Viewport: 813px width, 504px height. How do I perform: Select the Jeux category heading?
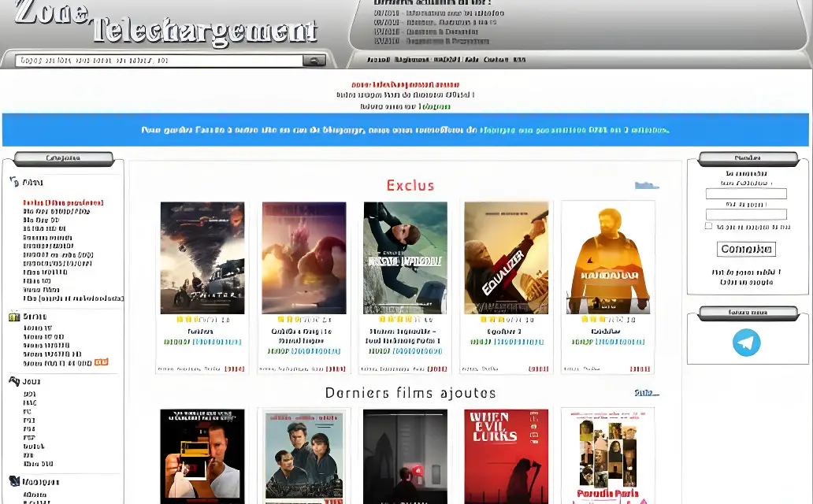point(31,382)
